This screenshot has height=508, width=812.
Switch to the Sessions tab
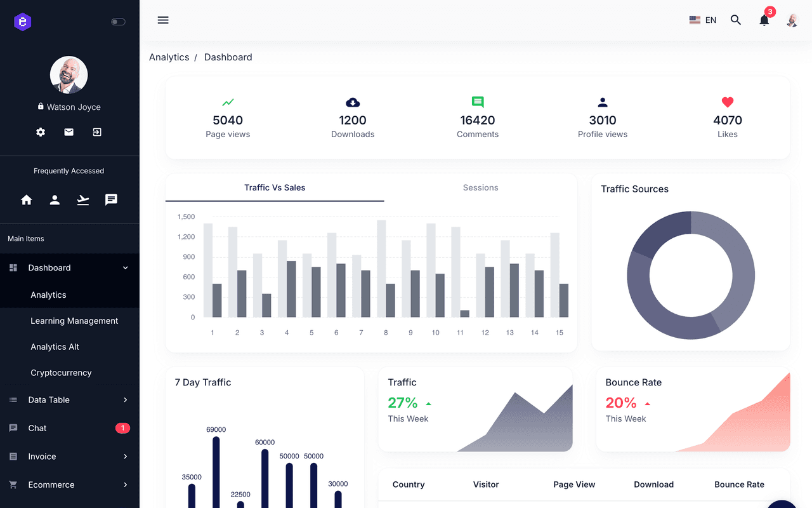[x=480, y=187]
